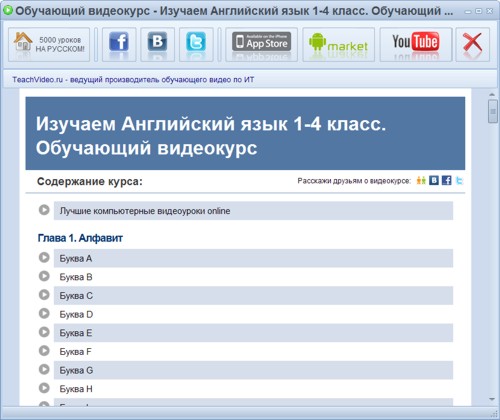Share via small Twitter icon
The image size is (500, 420).
click(x=459, y=181)
